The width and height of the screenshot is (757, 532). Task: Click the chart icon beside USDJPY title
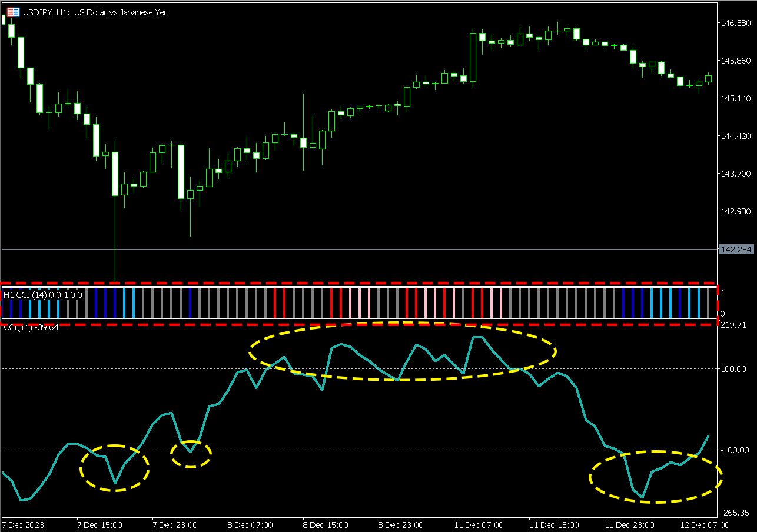(x=12, y=12)
